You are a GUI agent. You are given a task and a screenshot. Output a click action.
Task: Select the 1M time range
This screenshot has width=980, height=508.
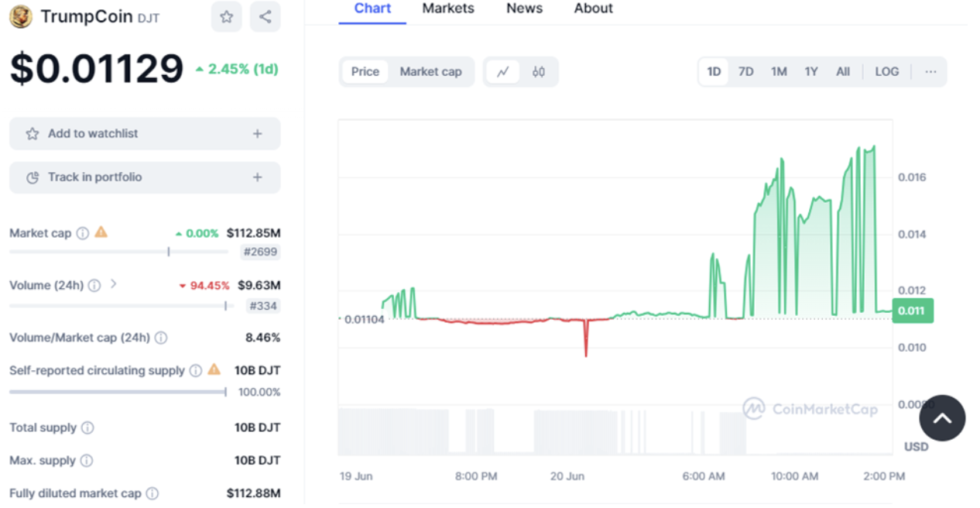click(779, 72)
